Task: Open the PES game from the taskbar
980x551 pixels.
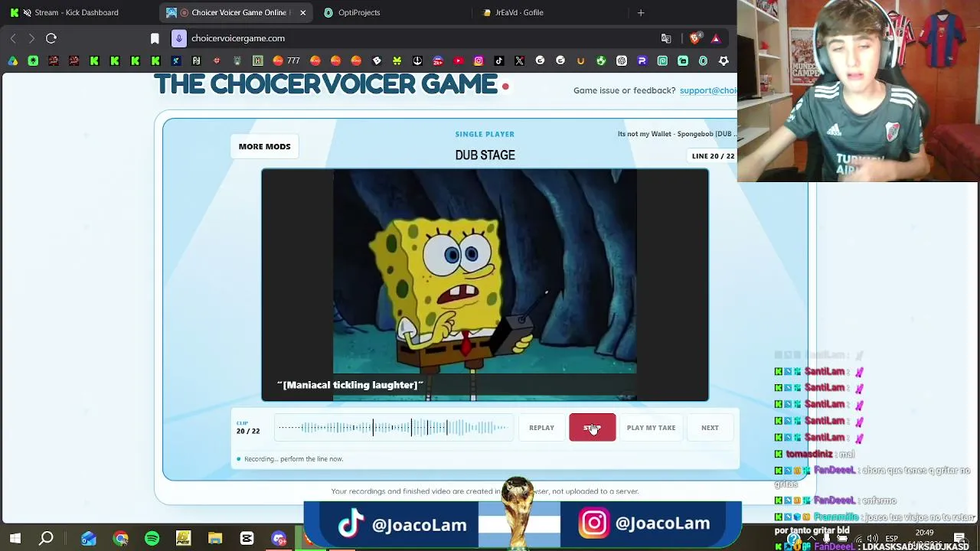Action: [183, 539]
